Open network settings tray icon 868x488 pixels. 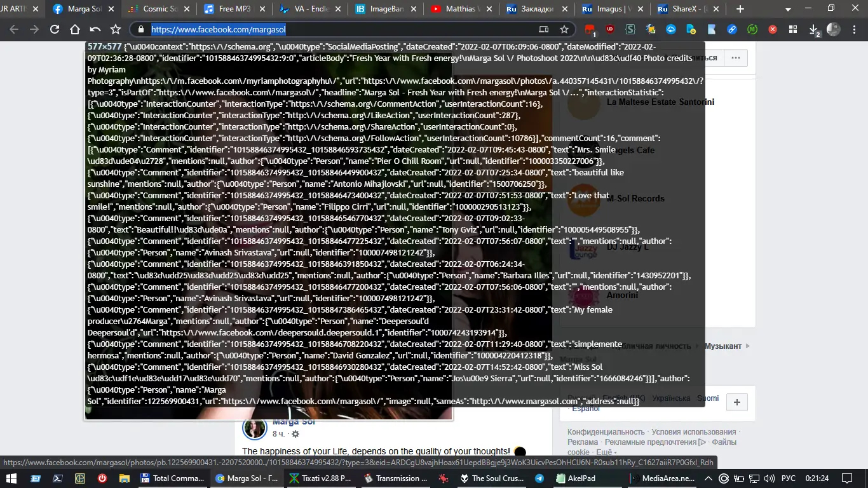click(754, 478)
